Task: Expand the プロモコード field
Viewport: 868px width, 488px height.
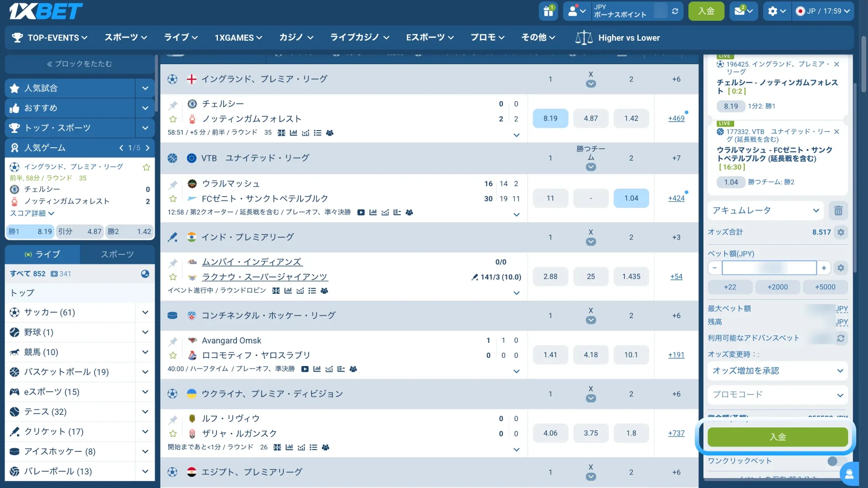Action: point(778,394)
